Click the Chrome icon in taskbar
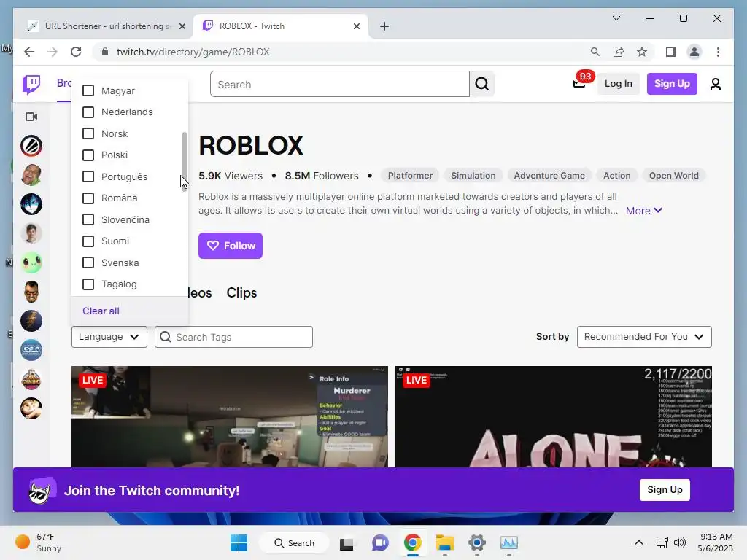The image size is (747, 560). [413, 542]
